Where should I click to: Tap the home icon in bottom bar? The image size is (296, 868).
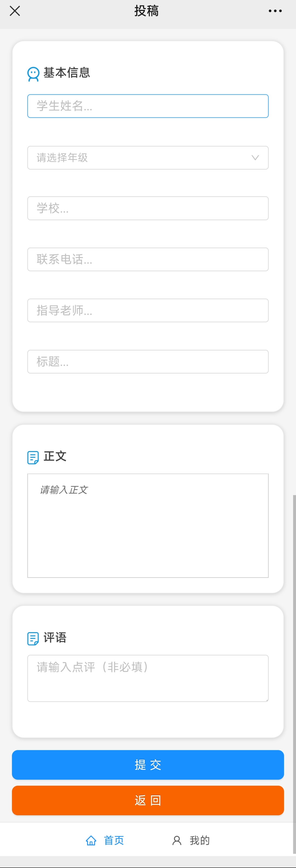91,840
